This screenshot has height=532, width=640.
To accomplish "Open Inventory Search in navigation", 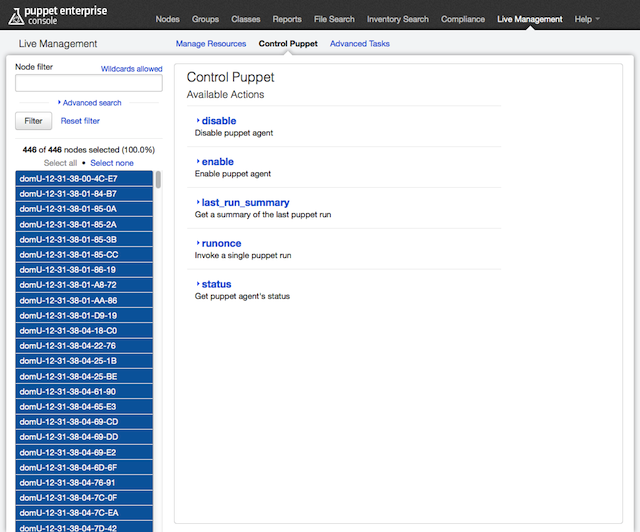I will point(398,19).
